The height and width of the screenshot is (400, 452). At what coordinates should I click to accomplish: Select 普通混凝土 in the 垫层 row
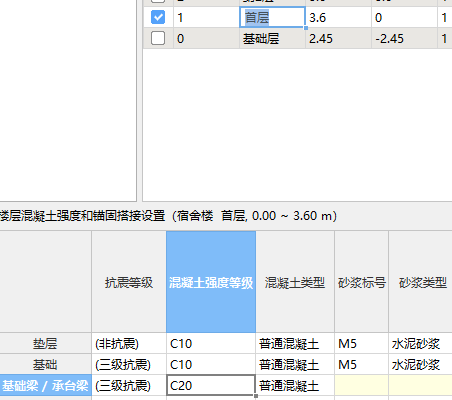pos(295,343)
